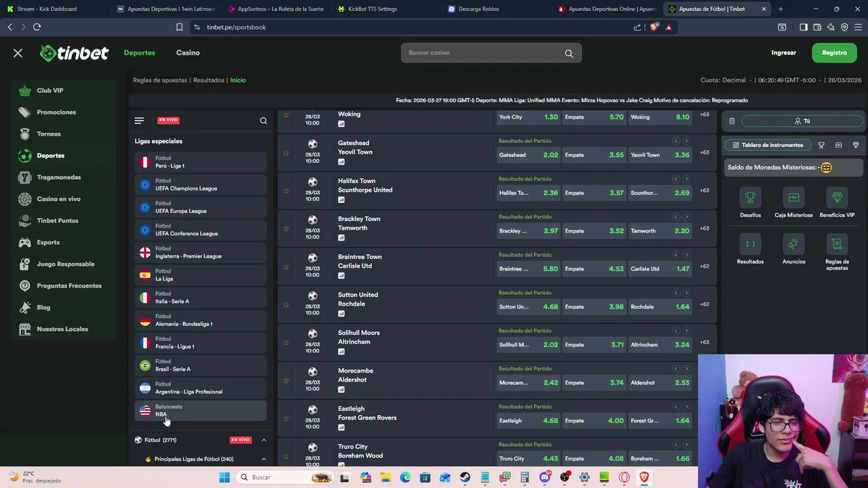Open the Blog rocket icon
The width and height of the screenshot is (868, 488).
[25, 307]
